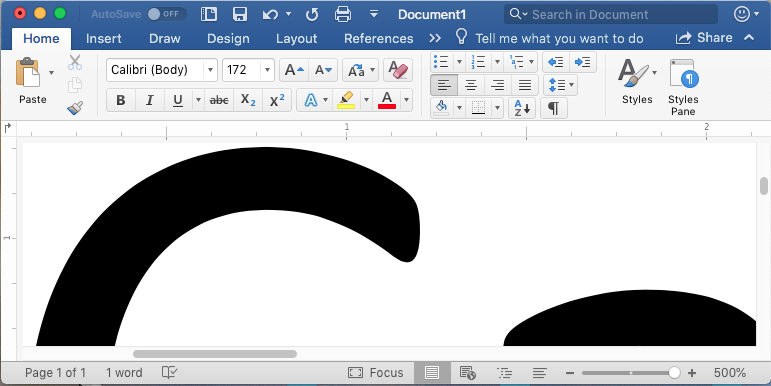Screen dimensions: 771x386
Task: Click the Paste clipboard icon
Action: (x=28, y=72)
